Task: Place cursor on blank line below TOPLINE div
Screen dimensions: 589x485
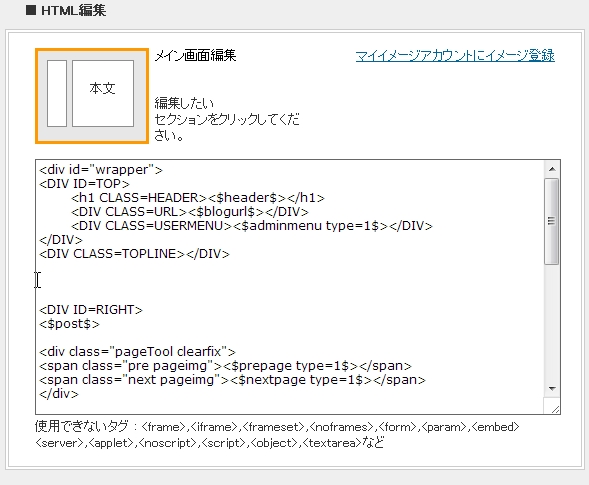Action: click(289, 267)
